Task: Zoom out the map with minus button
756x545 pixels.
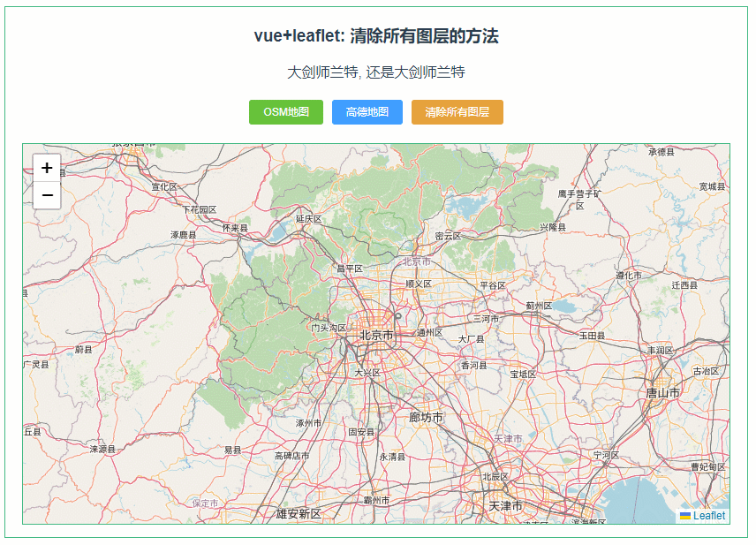Action: coord(47,195)
